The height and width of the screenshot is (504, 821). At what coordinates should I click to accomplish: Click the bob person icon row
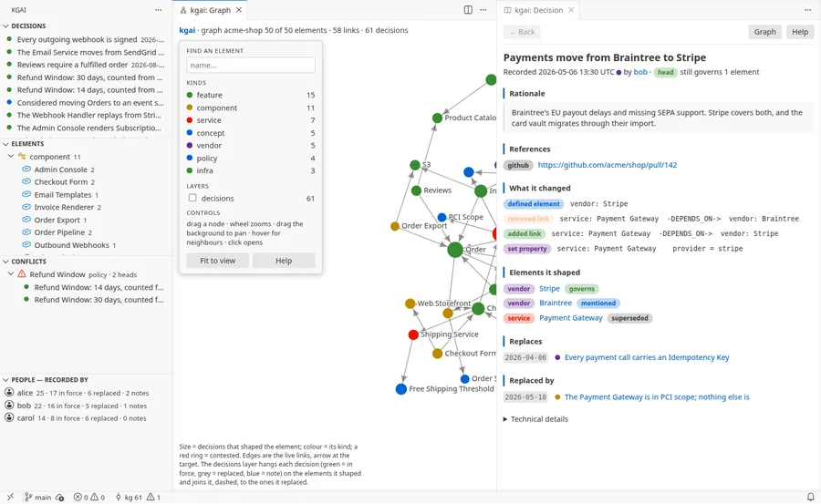86,406
